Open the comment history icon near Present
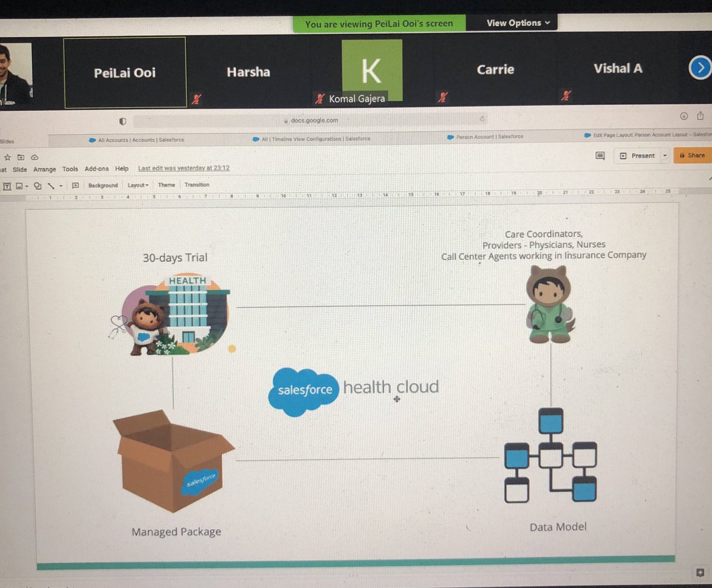 600,155
